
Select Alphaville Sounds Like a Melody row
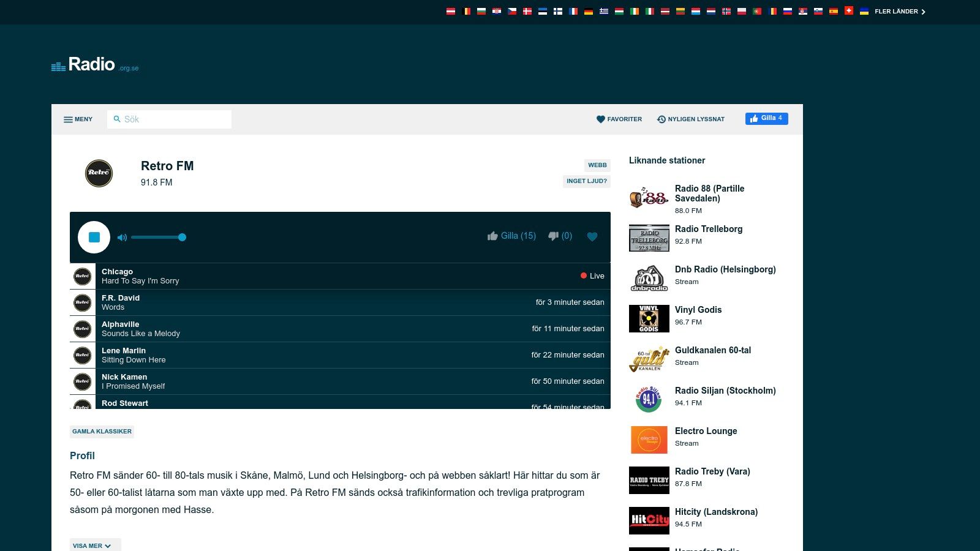point(340,329)
